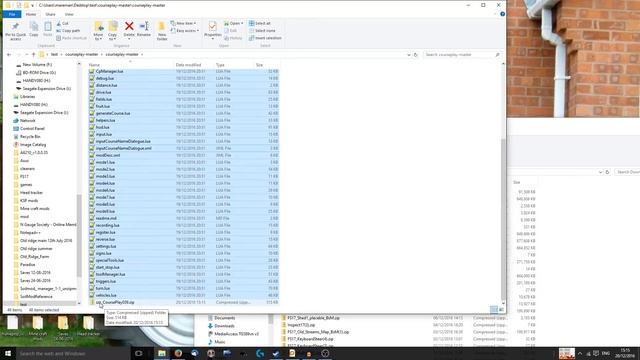Click the Properties checkmark icon
This screenshot has width=640, height=360.
click(x=212, y=27)
